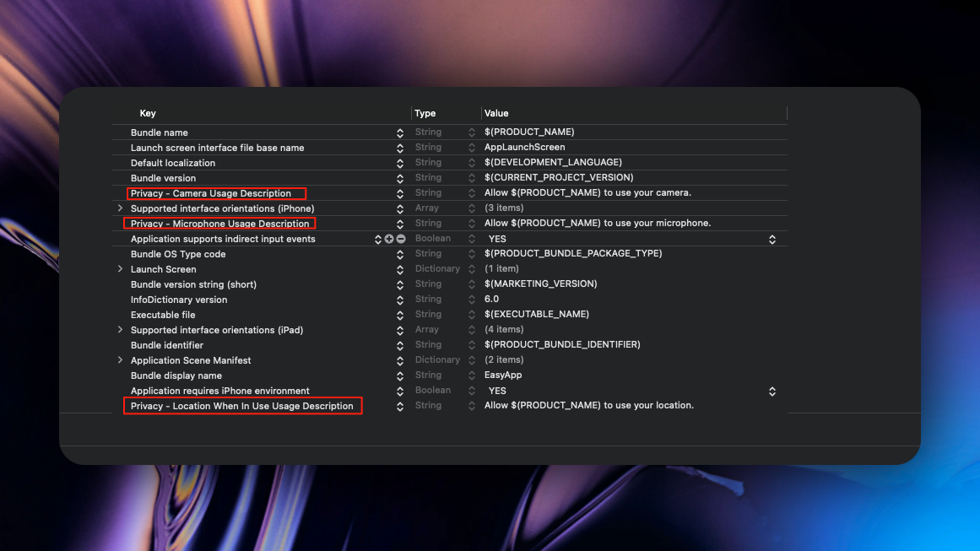Click type stepper arrows for Bundle version row
This screenshot has width=980, height=551.
point(472,179)
